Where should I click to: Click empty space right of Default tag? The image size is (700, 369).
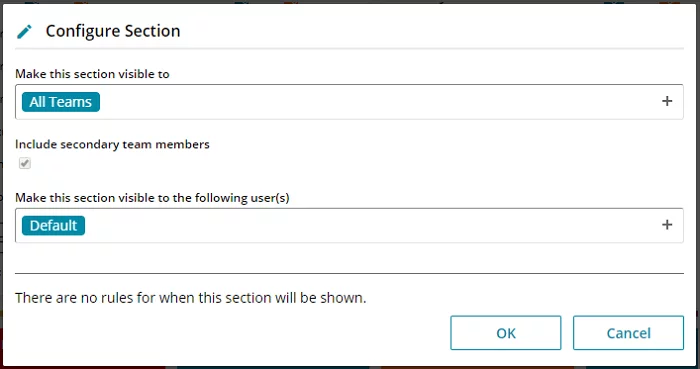click(371, 225)
